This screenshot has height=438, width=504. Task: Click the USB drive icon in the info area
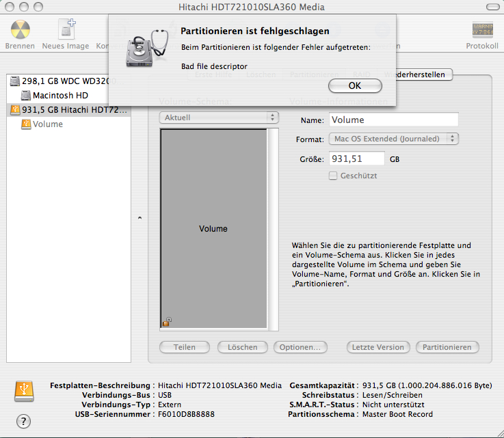tap(24, 392)
